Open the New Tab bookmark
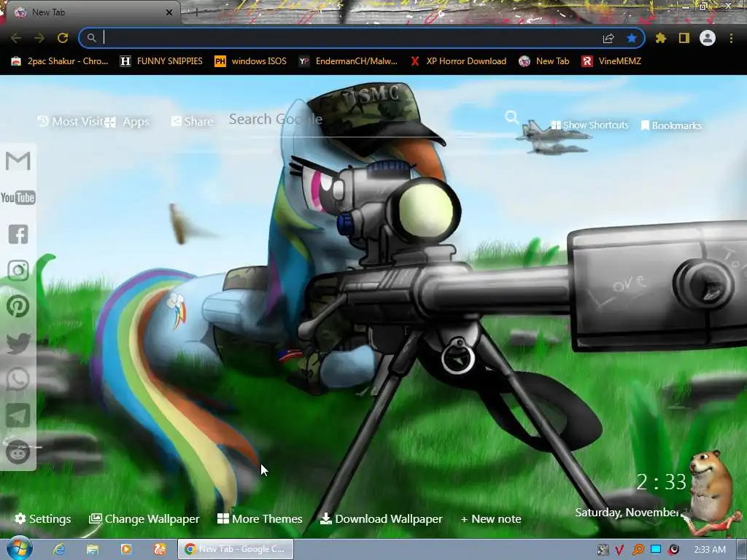Screen dimensions: 747x560 (544, 61)
